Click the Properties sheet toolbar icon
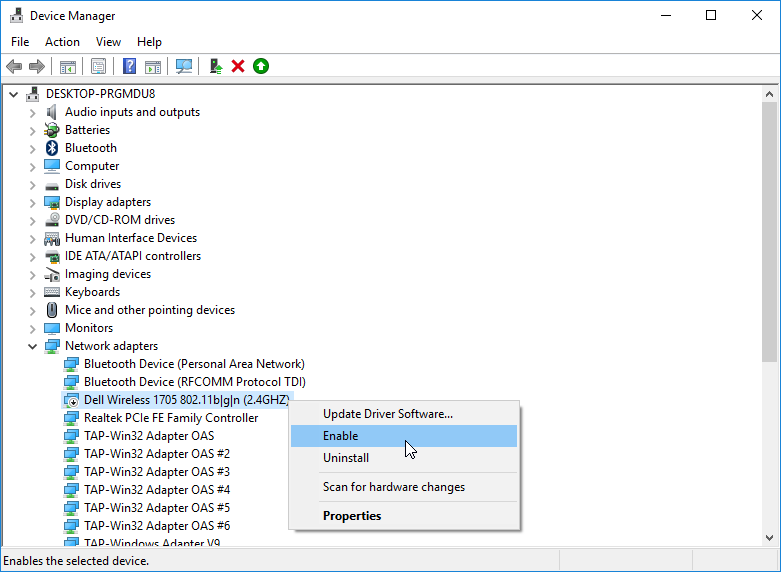The height and width of the screenshot is (572, 781). 98,66
